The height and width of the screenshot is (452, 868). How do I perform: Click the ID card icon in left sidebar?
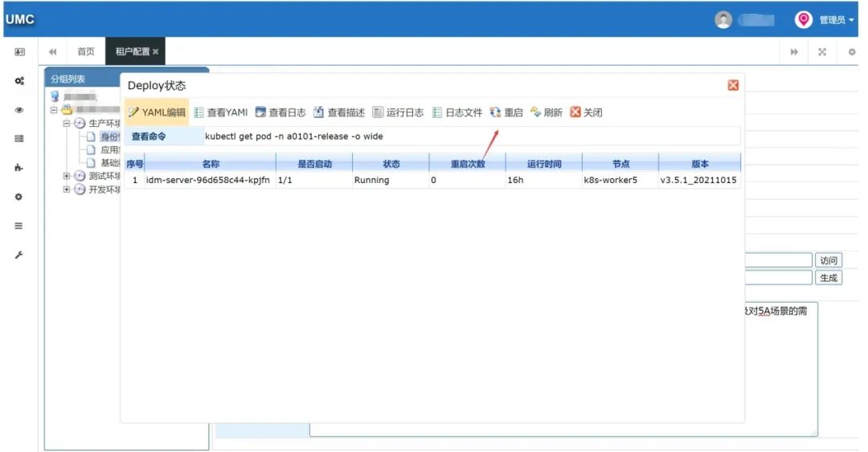click(x=19, y=52)
